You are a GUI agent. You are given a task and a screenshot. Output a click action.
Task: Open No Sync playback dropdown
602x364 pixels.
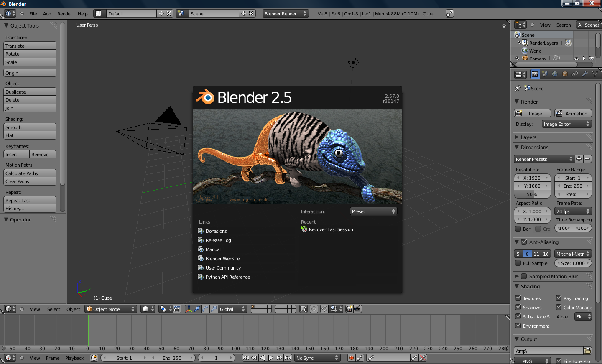317,358
